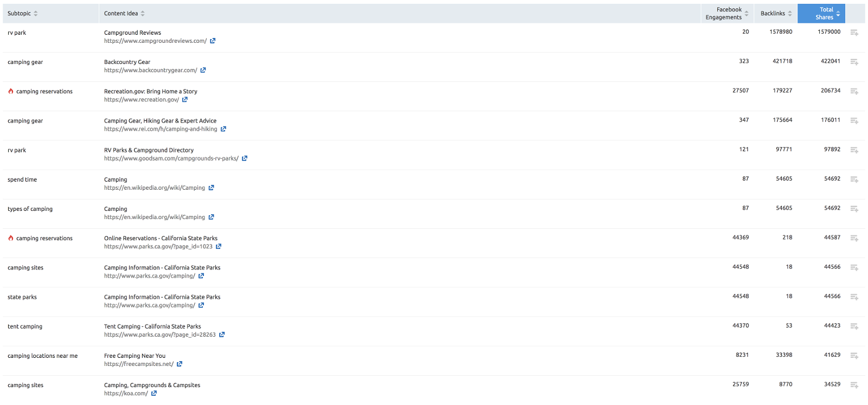Open koa.com external link icon
This screenshot has width=868, height=405.
[x=154, y=393]
